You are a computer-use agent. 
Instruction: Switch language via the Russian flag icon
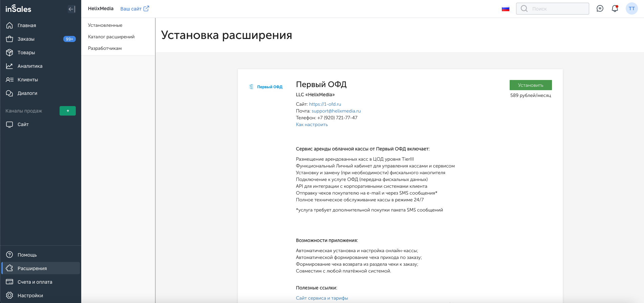pos(506,9)
